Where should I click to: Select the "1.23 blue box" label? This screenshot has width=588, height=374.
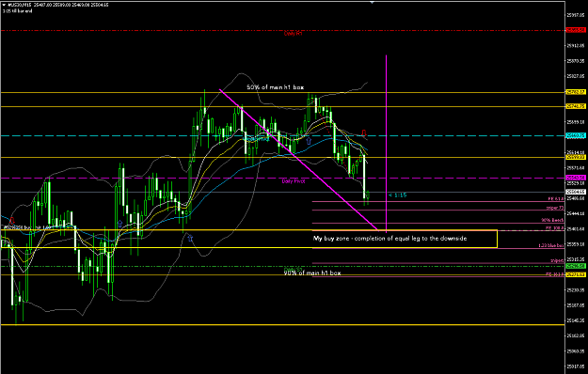tap(551, 245)
